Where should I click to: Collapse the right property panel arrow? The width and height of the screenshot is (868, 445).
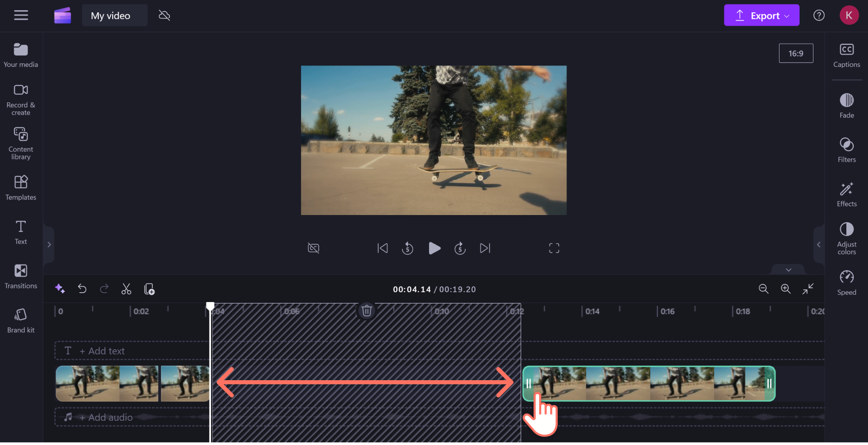point(819,244)
